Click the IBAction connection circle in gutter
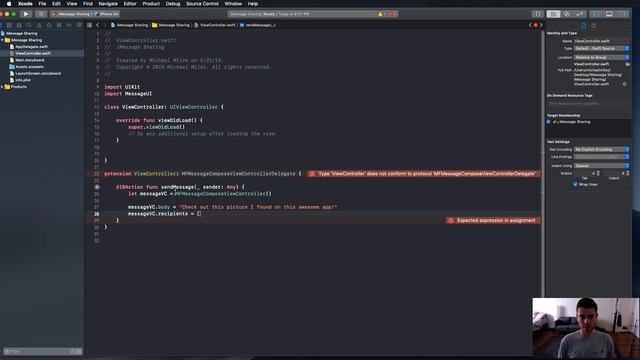The height and width of the screenshot is (360, 640). (97, 187)
